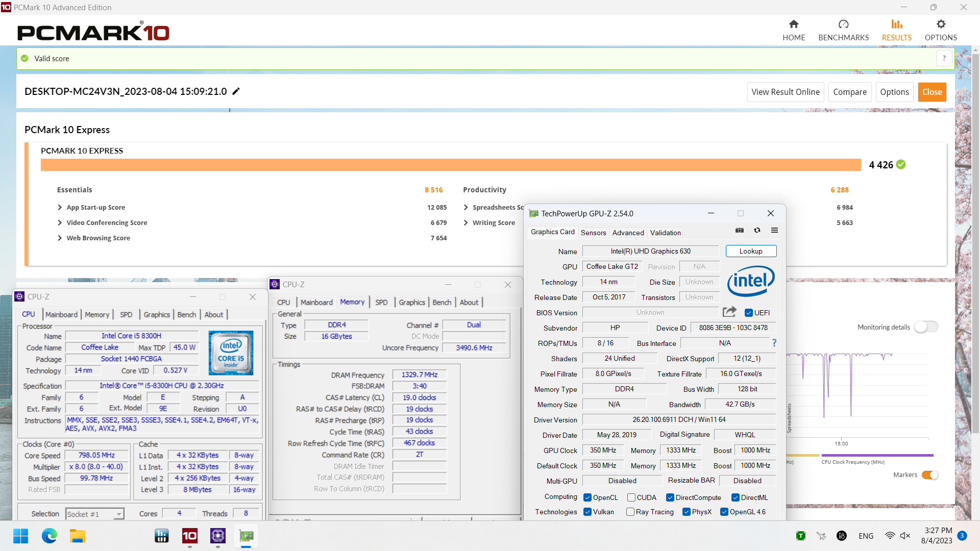Switch to Advanced tab in GPU-Z
Screen dimensions: 980x551
pos(628,233)
